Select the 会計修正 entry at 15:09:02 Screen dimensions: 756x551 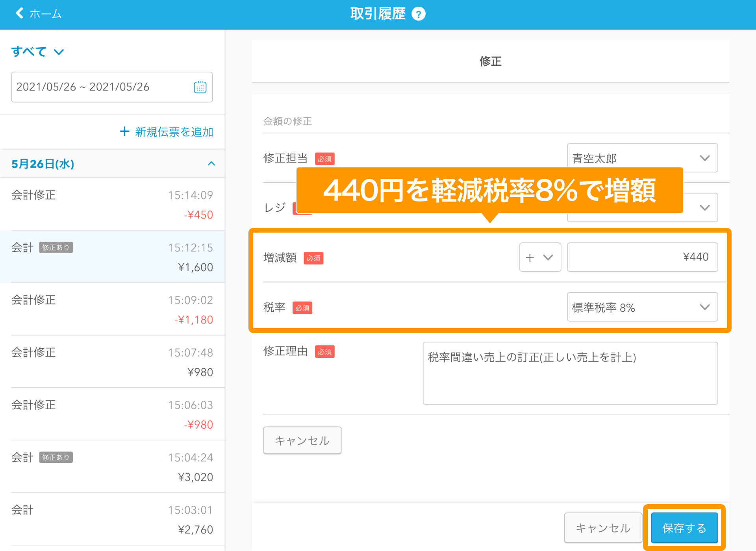112,309
